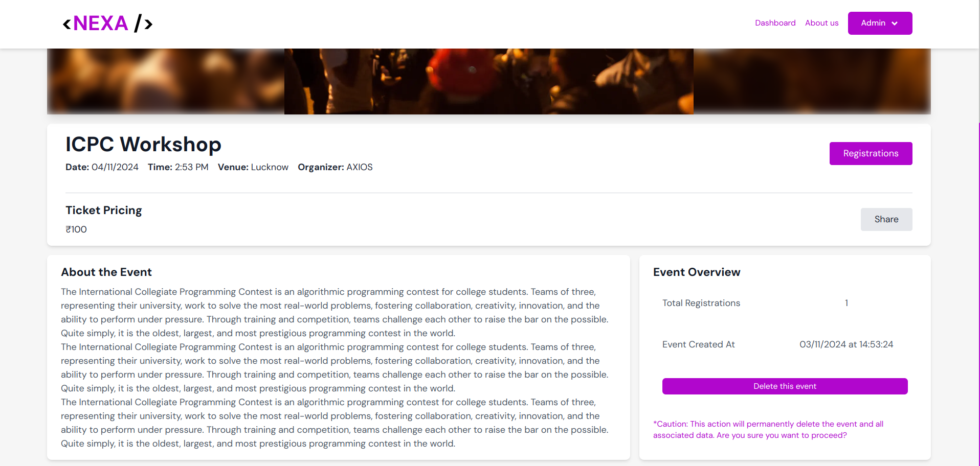The width and height of the screenshot is (980, 466).
Task: Click the Ticket Pricing heading
Action: tap(104, 211)
